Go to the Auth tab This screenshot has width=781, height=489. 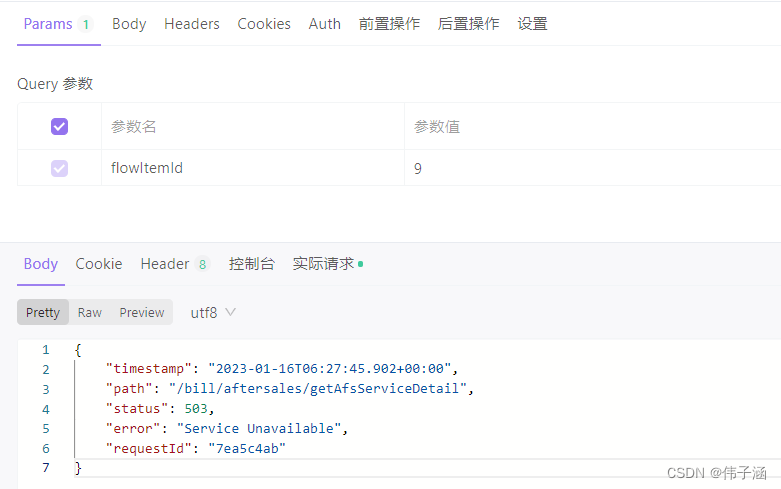click(325, 24)
